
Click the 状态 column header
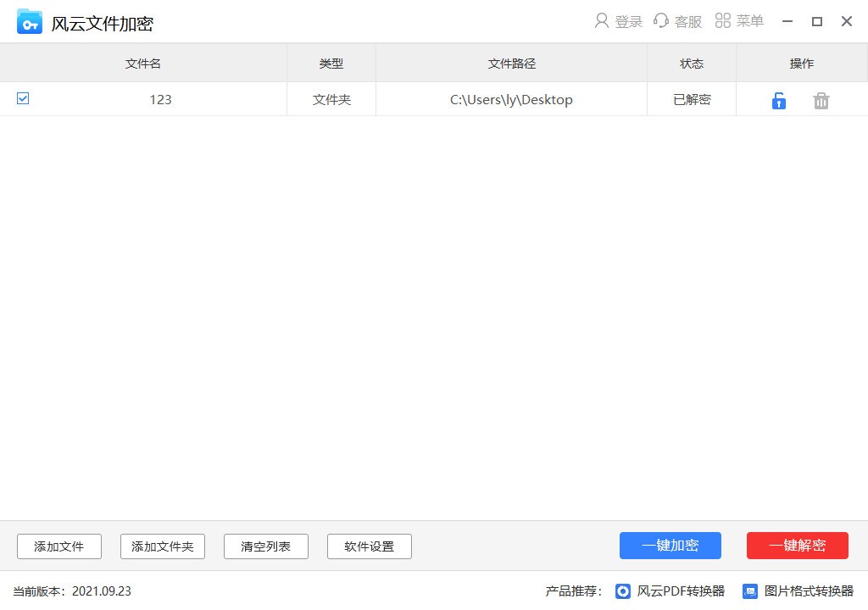(x=692, y=64)
